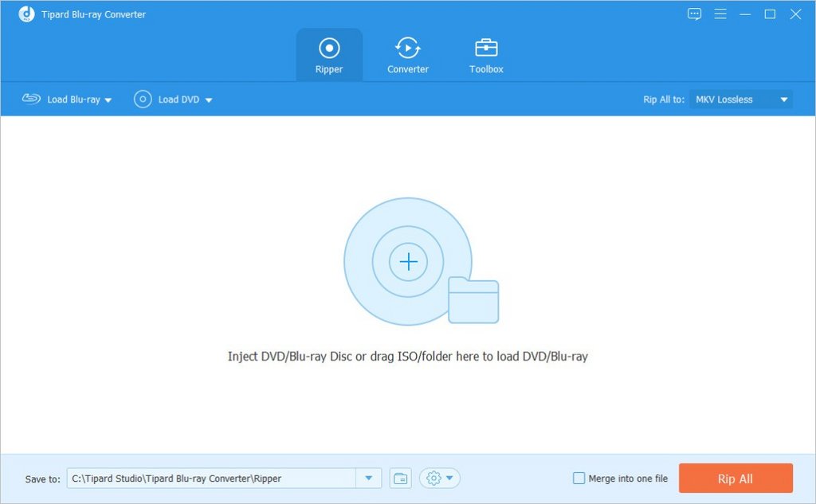The height and width of the screenshot is (504, 816).
Task: Click the Tipard logo icon in title bar
Action: point(26,14)
